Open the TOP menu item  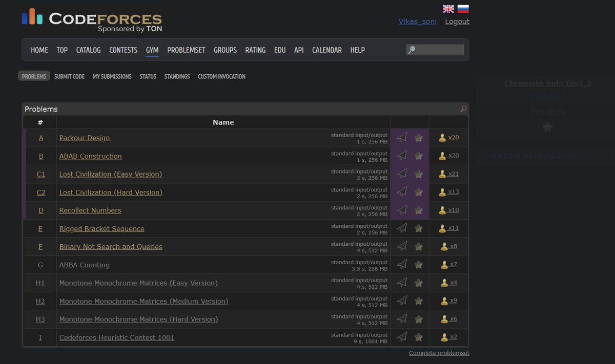[62, 50]
